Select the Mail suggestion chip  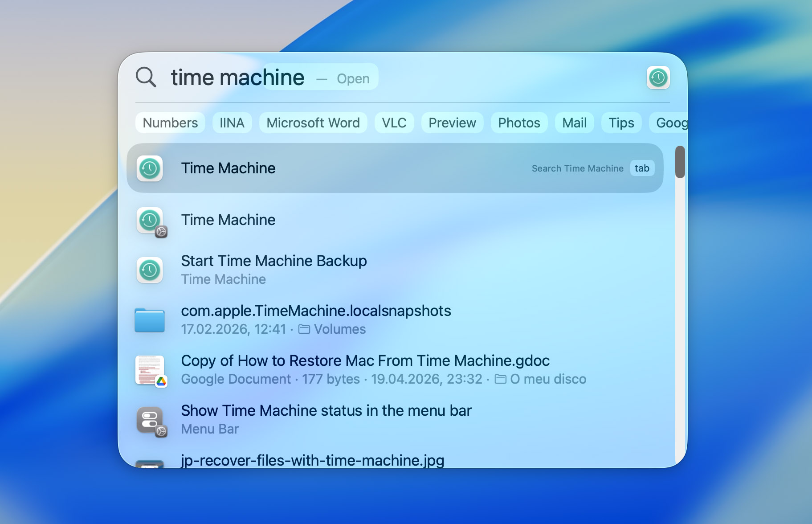click(574, 123)
